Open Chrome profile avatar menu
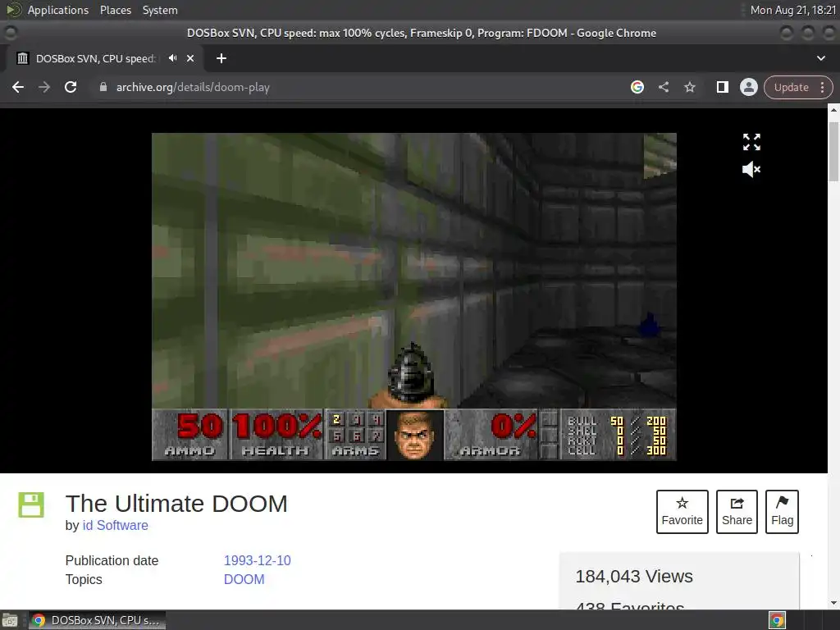840x630 pixels. pos(748,87)
